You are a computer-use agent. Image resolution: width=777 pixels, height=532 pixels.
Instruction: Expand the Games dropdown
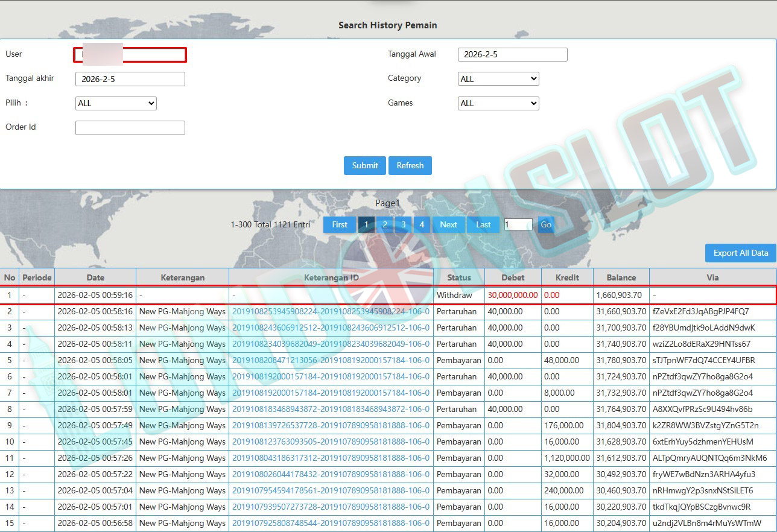(498, 103)
